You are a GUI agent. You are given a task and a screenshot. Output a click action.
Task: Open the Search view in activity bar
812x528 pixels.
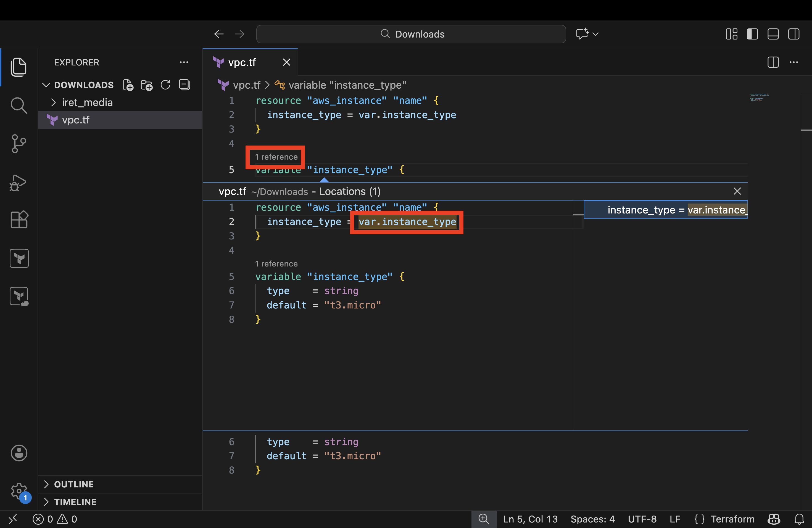click(19, 105)
